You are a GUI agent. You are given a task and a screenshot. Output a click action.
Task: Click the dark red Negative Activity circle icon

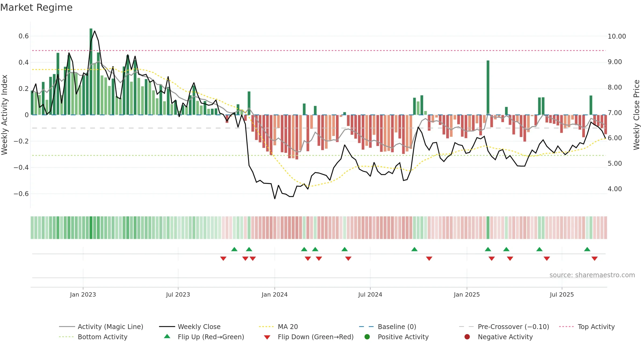click(x=467, y=337)
